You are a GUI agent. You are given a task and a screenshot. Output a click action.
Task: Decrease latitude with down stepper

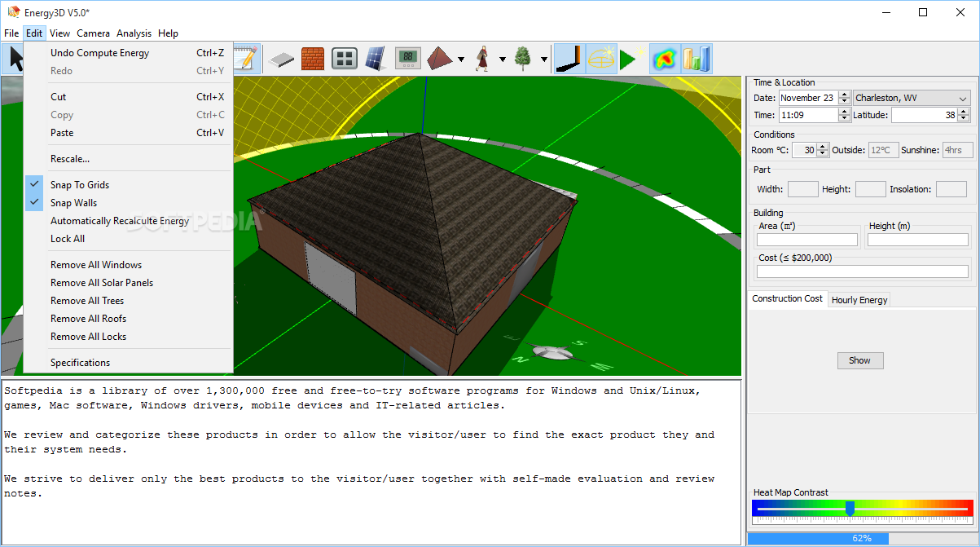[965, 119]
